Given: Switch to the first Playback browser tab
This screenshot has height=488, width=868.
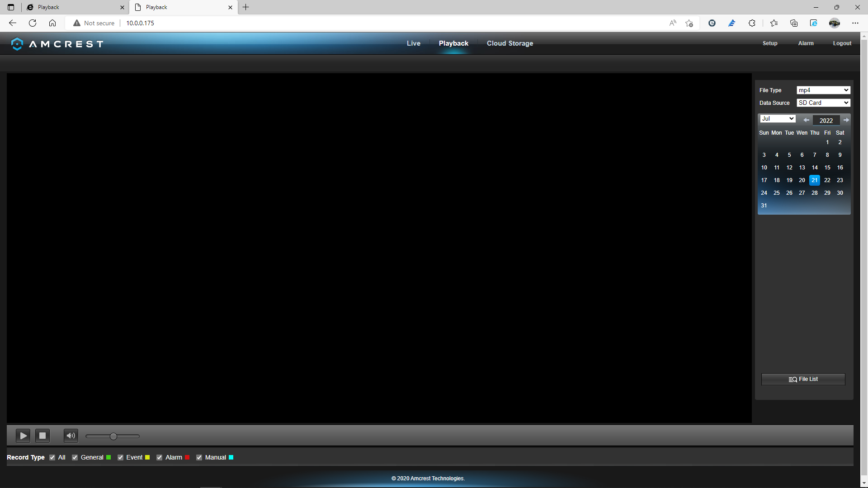Looking at the screenshot, I should click(75, 7).
